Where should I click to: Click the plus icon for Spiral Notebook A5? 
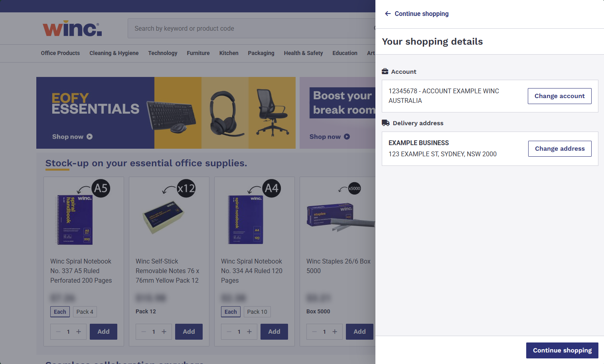coord(79,332)
